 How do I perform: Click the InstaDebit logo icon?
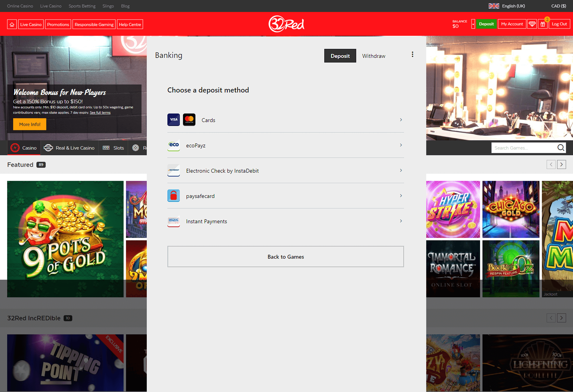tap(174, 170)
